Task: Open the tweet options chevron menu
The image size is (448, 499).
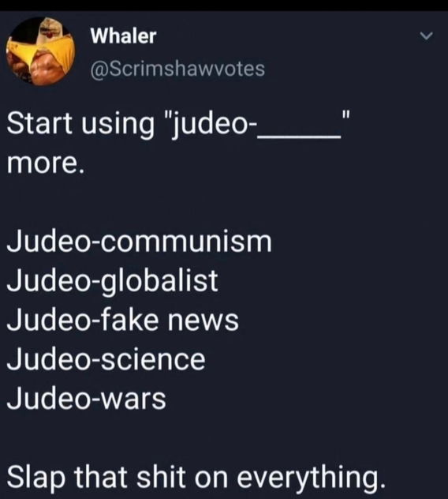Action: click(x=426, y=36)
